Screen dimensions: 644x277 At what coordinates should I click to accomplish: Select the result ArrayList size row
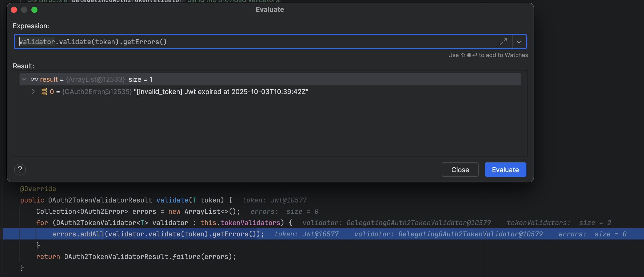pos(140,79)
